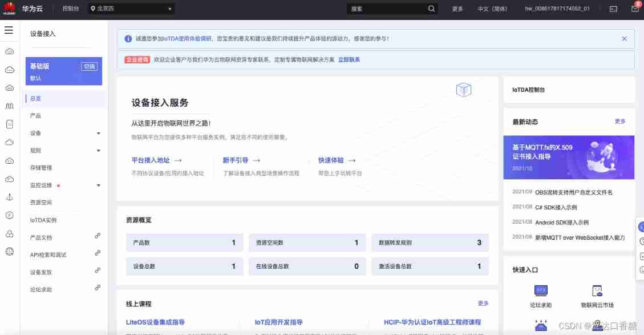Expand the 监控运维 sidebar submenu
644x335 pixels.
[98, 185]
